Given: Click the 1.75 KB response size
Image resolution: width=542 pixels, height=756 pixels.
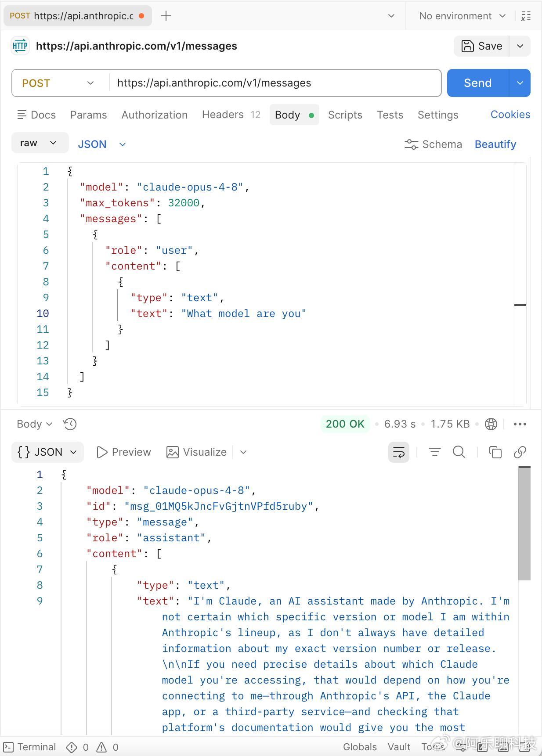Looking at the screenshot, I should [450, 424].
